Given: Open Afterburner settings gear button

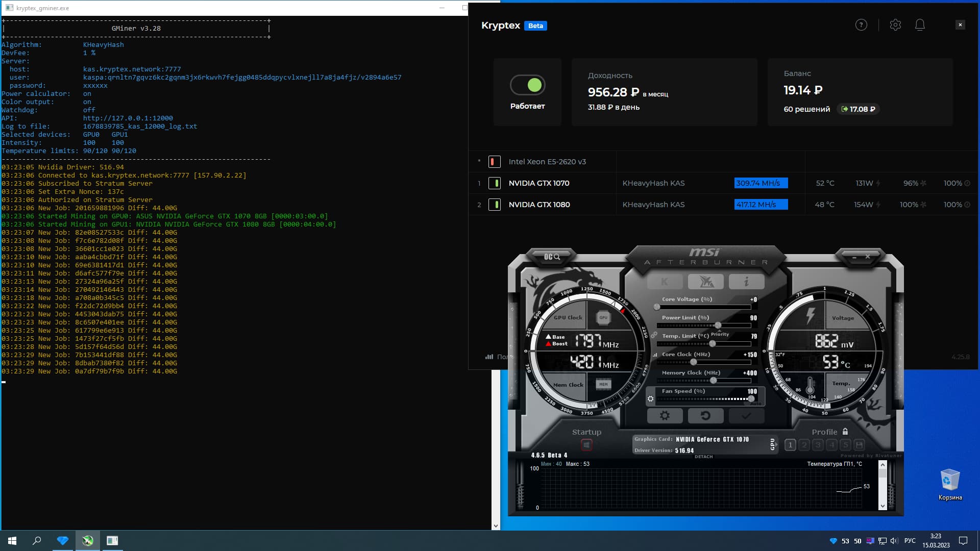Looking at the screenshot, I should pyautogui.click(x=665, y=416).
